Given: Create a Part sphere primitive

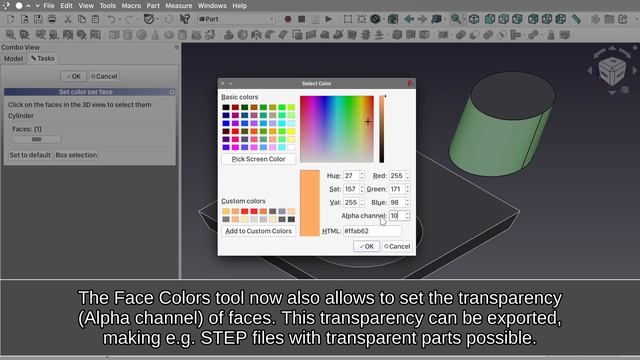Looking at the screenshot, I should (x=142, y=35).
